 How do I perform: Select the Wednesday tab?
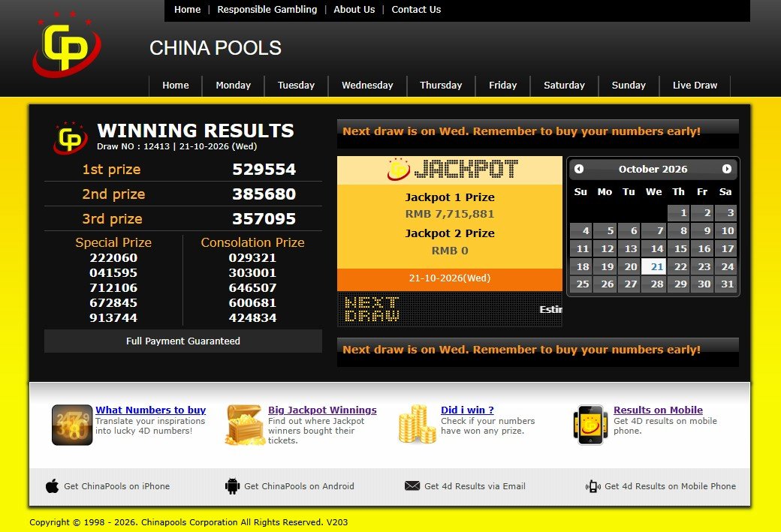pyautogui.click(x=367, y=86)
